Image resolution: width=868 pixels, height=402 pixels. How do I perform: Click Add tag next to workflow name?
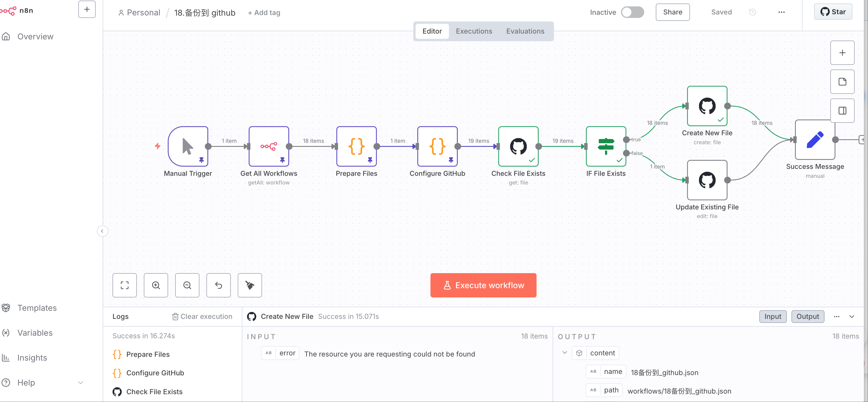tap(264, 13)
